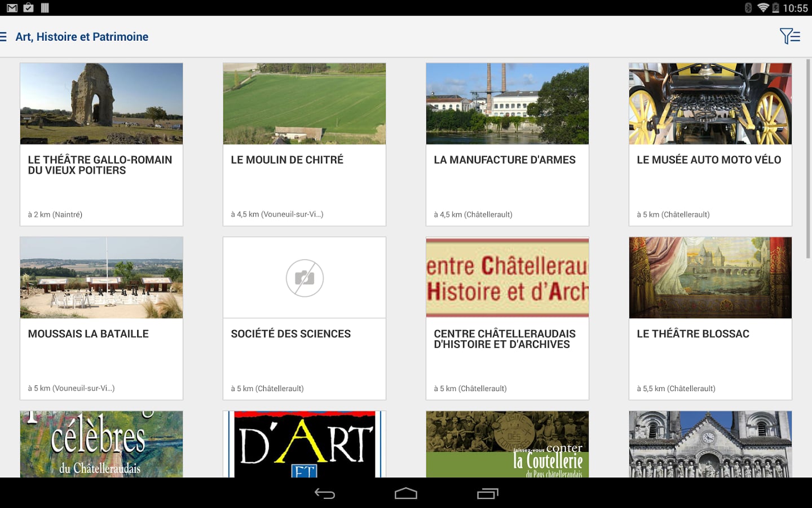Tap the battery status icon

[x=775, y=8]
